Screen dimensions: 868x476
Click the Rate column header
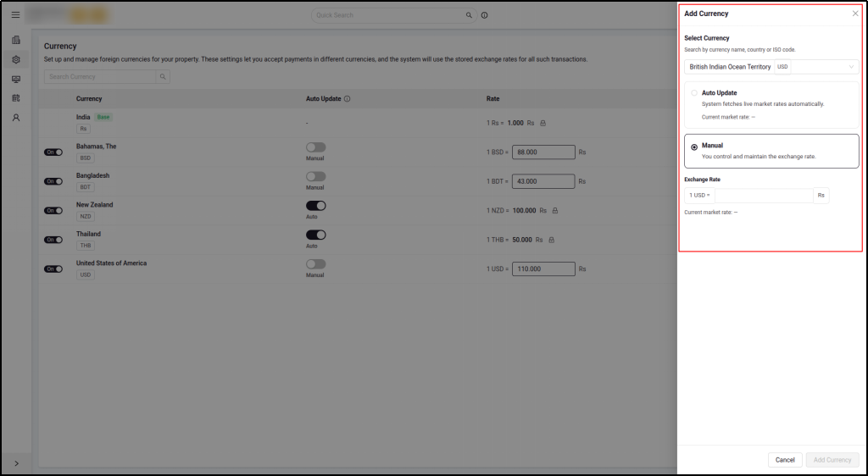click(492, 99)
